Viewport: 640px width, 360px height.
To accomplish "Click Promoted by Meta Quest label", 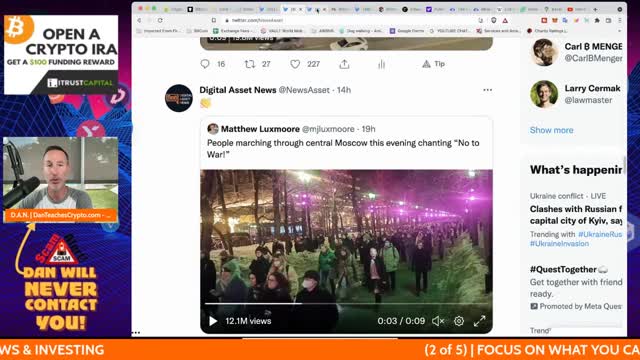I will [576, 306].
